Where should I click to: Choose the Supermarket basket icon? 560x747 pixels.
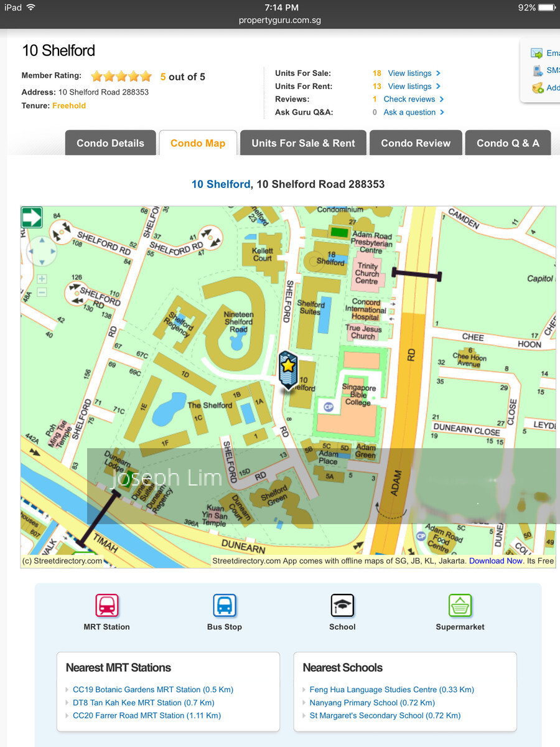point(460,606)
